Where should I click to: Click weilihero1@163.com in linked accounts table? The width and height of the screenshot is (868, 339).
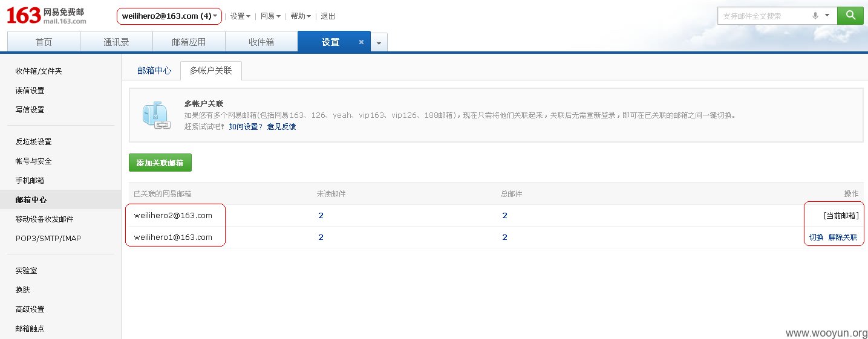point(173,237)
